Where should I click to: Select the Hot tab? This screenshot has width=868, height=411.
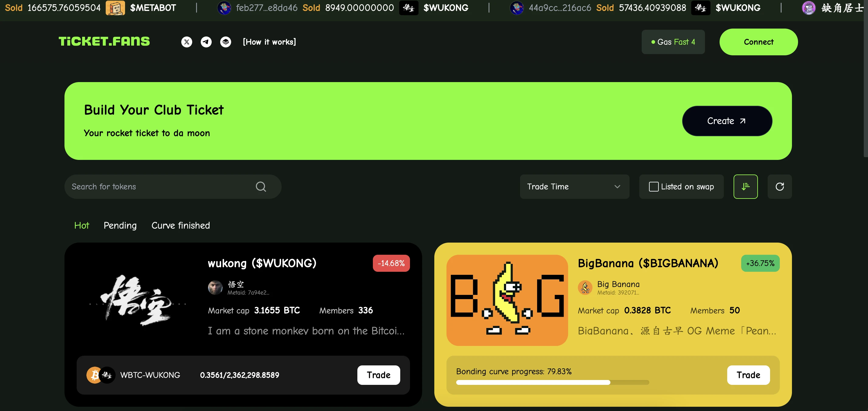[x=82, y=225]
